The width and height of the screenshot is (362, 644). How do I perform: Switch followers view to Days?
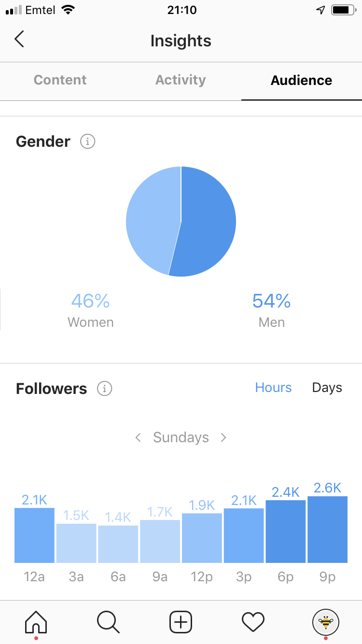tap(327, 388)
